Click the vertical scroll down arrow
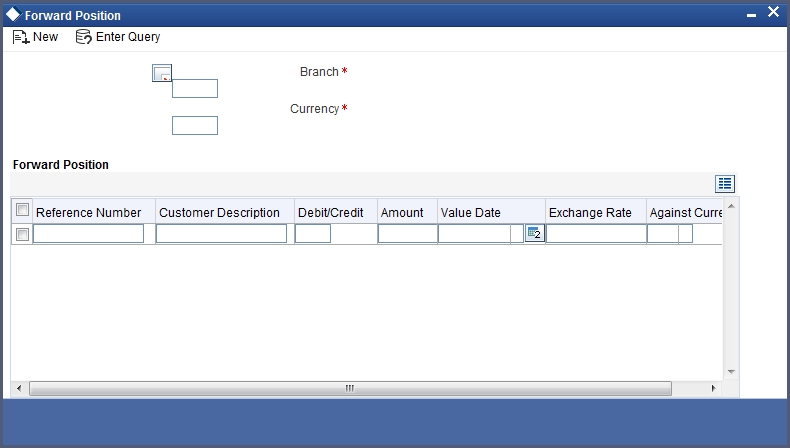This screenshot has height=448, width=790. [x=731, y=372]
